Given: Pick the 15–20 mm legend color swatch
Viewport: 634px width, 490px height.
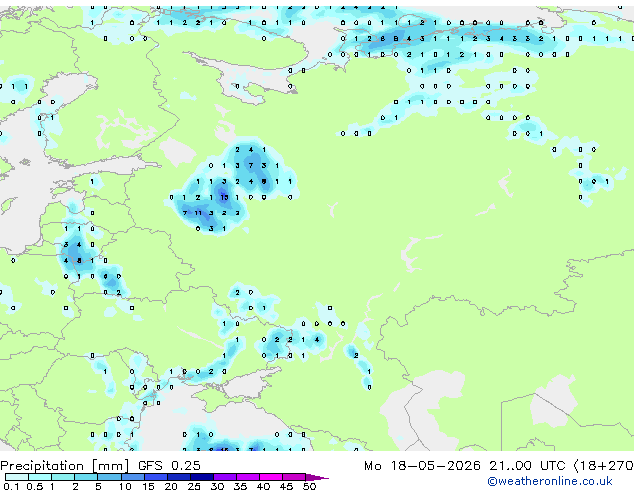Looking at the screenshot, I should (155, 477).
